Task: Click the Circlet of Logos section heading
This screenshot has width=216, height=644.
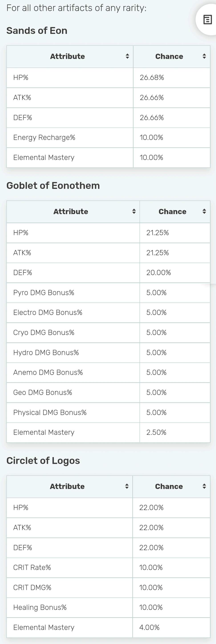Action: pos(43,460)
